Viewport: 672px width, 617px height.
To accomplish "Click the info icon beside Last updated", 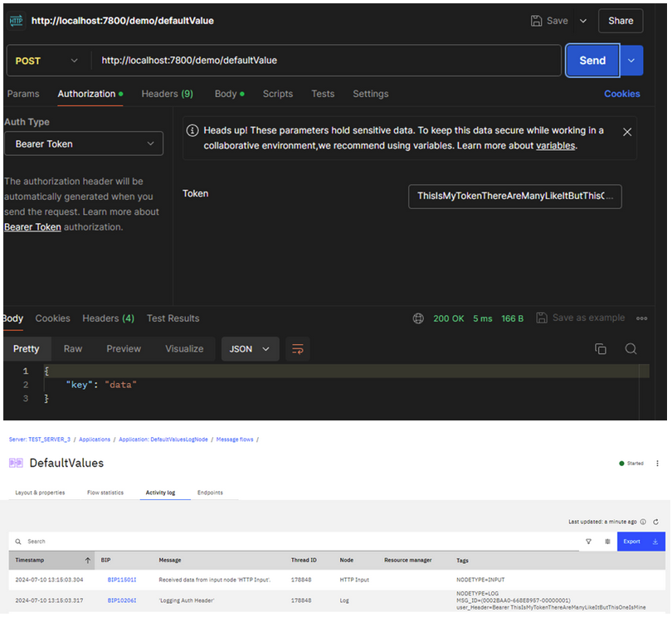I will tap(643, 522).
